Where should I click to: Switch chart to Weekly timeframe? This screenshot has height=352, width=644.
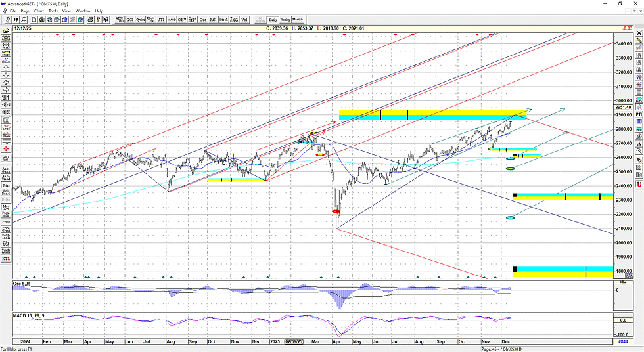pos(285,20)
